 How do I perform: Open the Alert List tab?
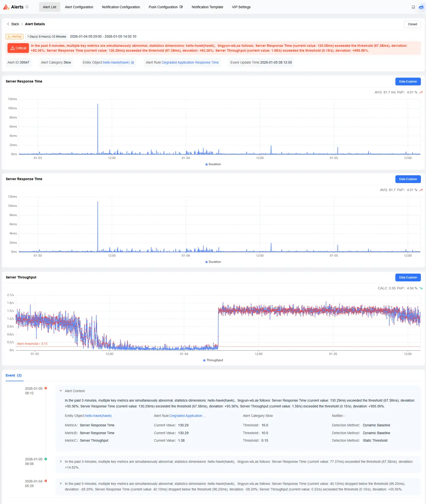pos(49,7)
